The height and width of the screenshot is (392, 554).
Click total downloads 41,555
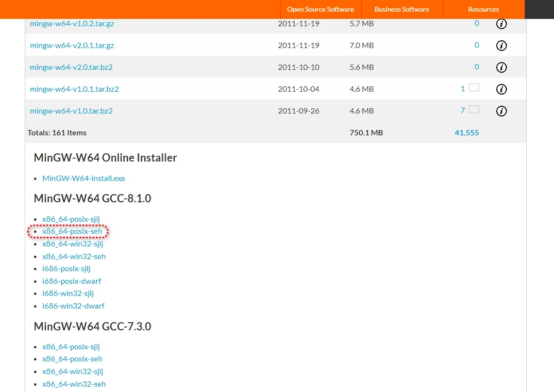(x=467, y=133)
